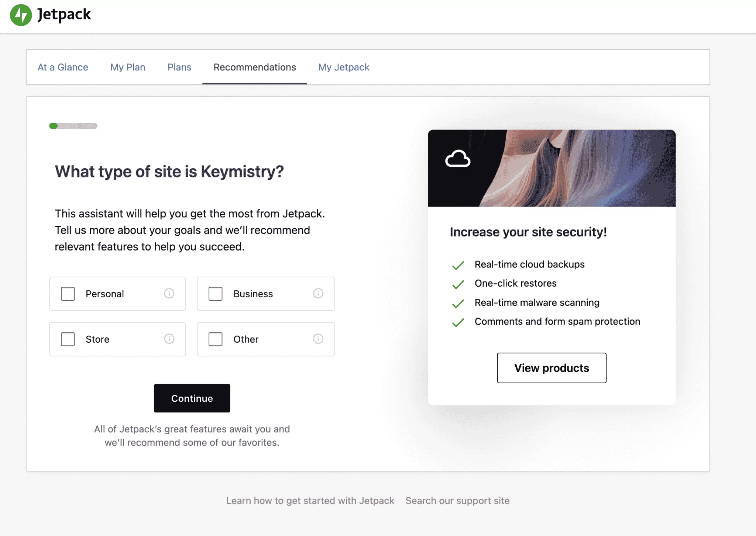Click the View products button
The height and width of the screenshot is (536, 756).
point(551,368)
